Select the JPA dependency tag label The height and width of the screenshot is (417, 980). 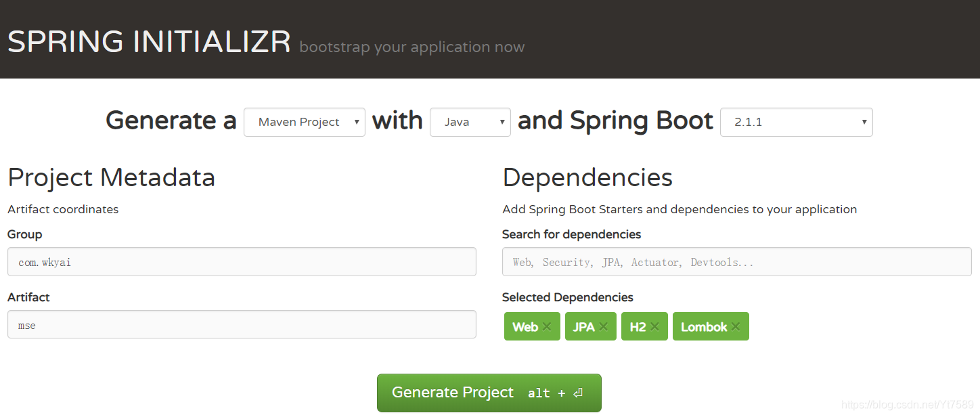tap(583, 327)
